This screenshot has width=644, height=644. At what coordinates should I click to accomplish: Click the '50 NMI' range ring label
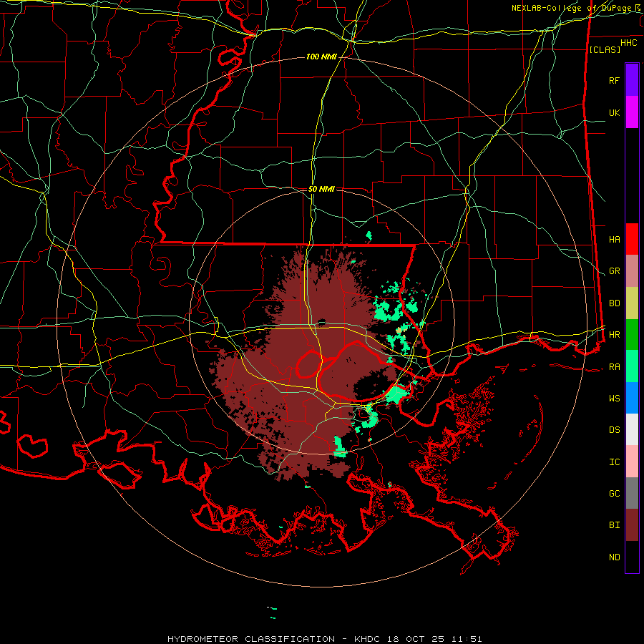[x=321, y=189]
